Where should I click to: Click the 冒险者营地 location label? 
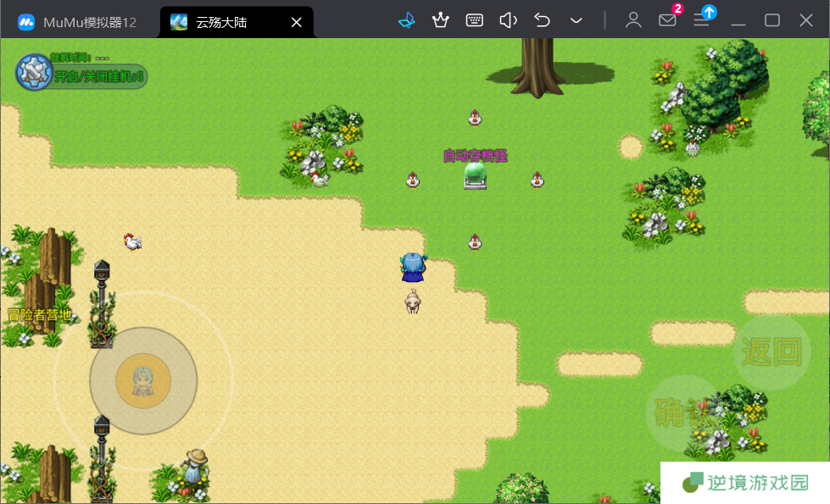pyautogui.click(x=40, y=315)
